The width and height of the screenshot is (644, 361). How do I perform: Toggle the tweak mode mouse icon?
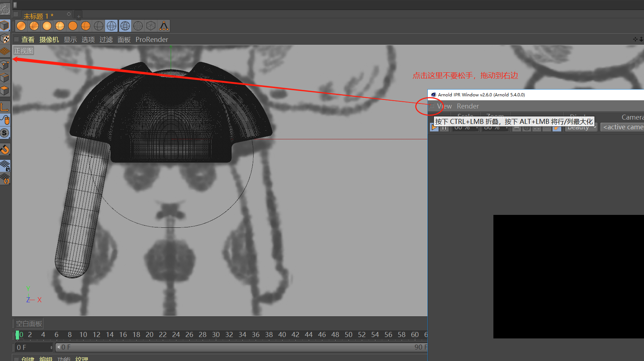coord(5,120)
